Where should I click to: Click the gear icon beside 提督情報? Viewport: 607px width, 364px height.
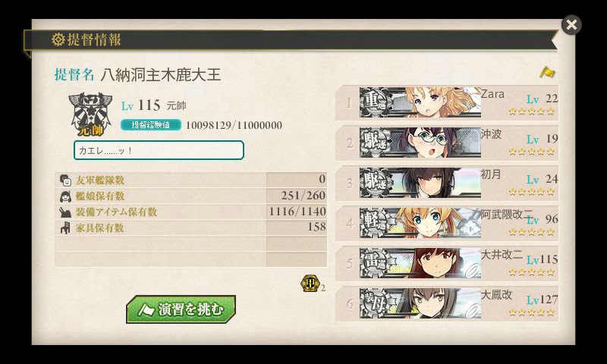pos(58,39)
